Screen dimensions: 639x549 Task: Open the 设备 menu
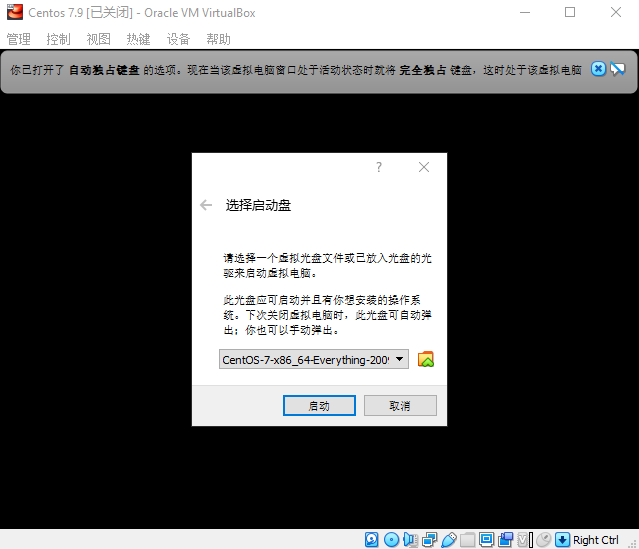[178, 39]
